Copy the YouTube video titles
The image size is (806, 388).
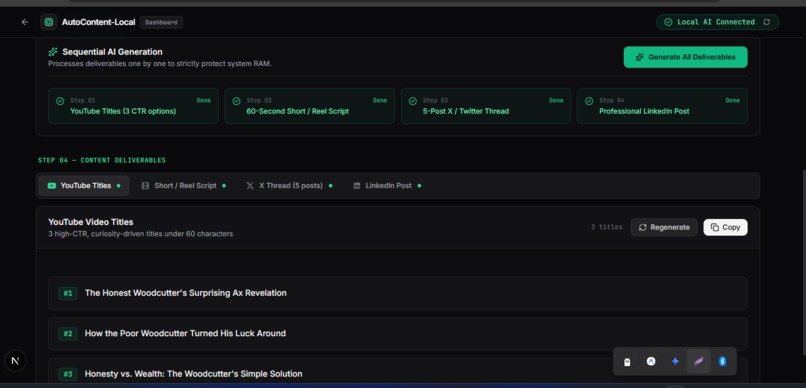[x=725, y=227]
